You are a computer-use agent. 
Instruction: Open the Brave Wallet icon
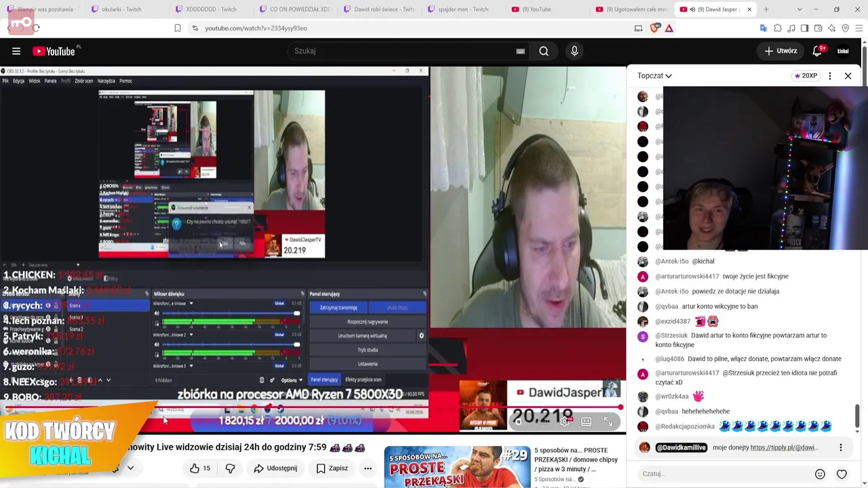point(818,28)
